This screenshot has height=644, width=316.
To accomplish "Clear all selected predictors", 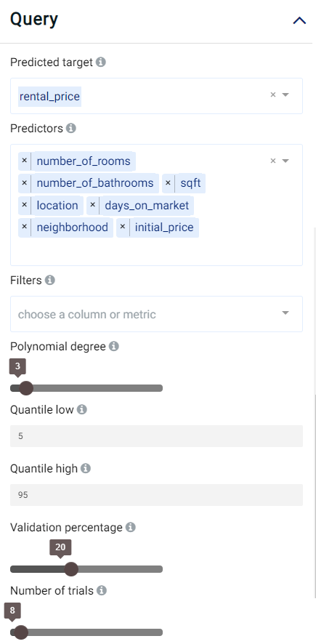I will tap(273, 161).
